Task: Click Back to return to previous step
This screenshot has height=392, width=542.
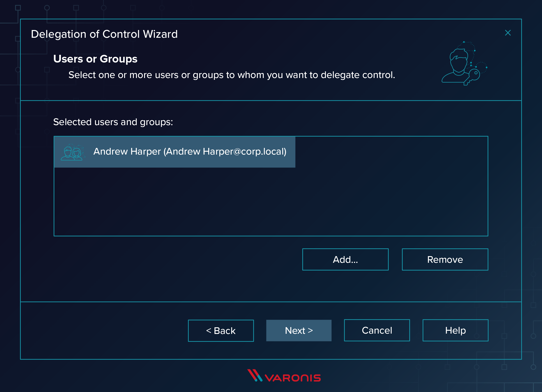Action: tap(220, 330)
